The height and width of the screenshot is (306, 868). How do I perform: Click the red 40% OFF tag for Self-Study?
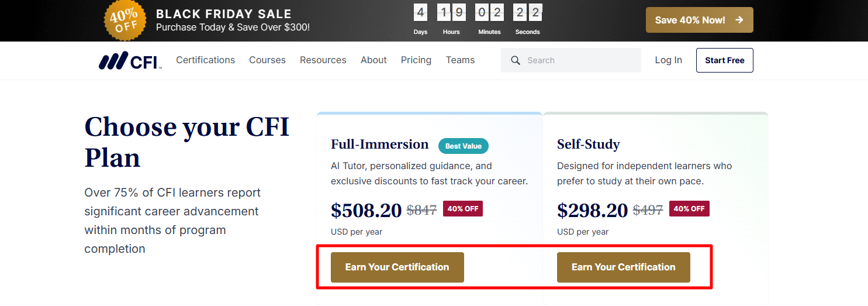[689, 209]
